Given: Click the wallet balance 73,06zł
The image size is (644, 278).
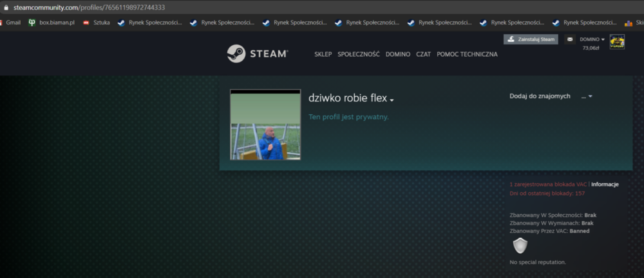Looking at the screenshot, I should point(591,48).
